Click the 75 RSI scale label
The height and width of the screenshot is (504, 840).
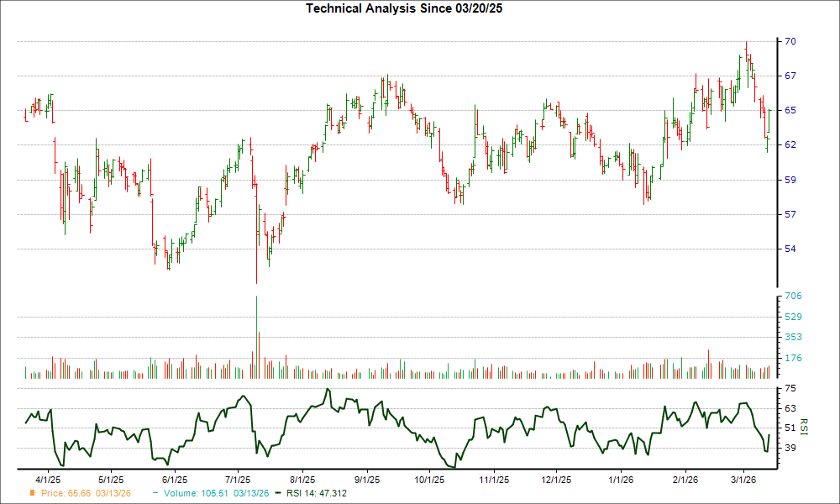tap(790, 389)
